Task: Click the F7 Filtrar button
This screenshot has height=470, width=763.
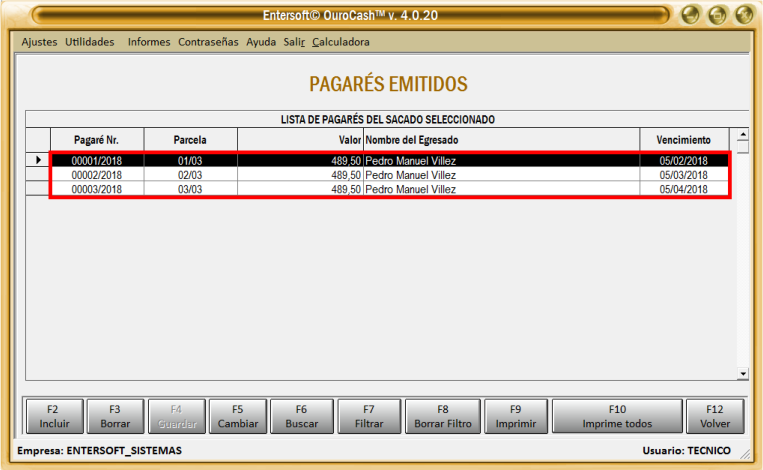Action: coord(369,416)
